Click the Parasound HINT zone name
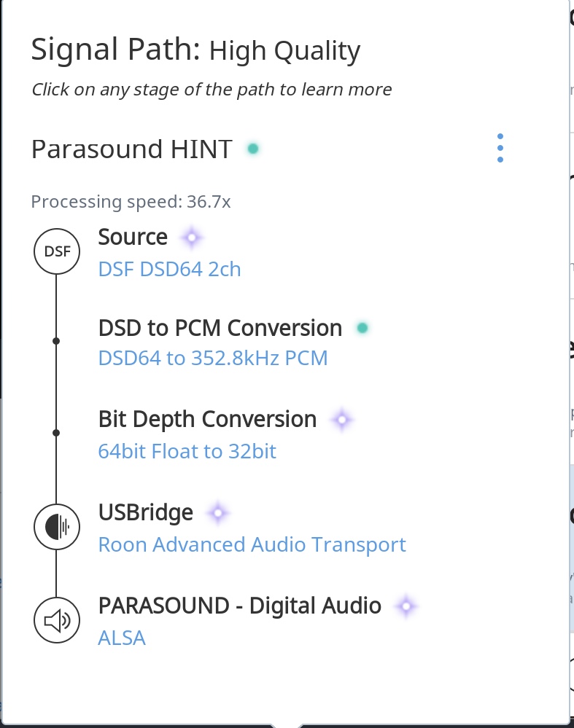Image resolution: width=574 pixels, height=728 pixels. pyautogui.click(x=131, y=149)
